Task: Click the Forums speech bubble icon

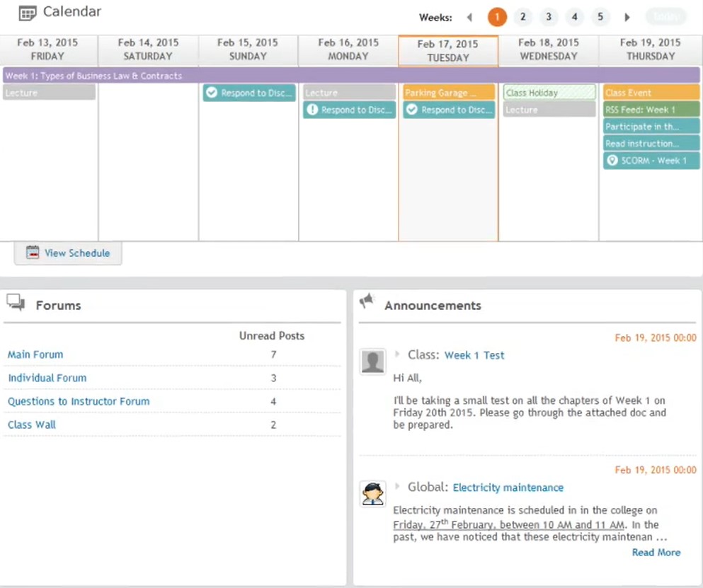Action: click(16, 304)
